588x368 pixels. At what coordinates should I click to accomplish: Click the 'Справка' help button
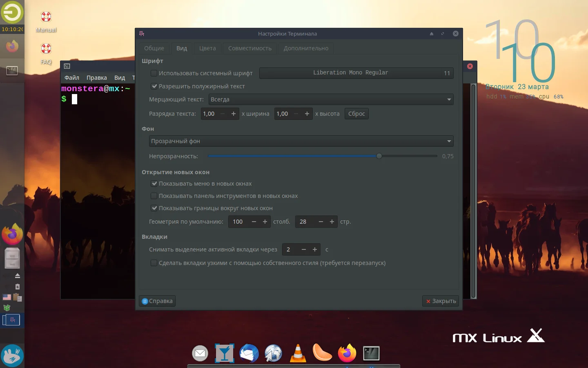coord(157,301)
